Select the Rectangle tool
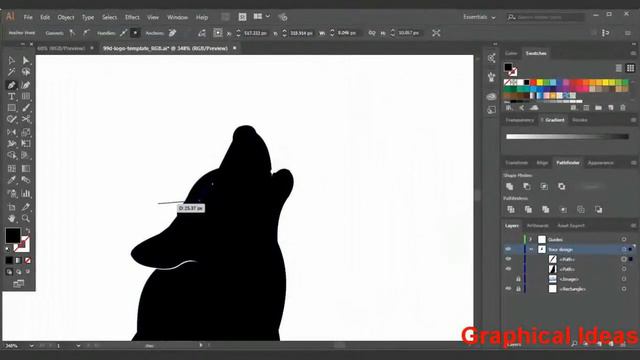This screenshot has height=360, width=640. 11,108
